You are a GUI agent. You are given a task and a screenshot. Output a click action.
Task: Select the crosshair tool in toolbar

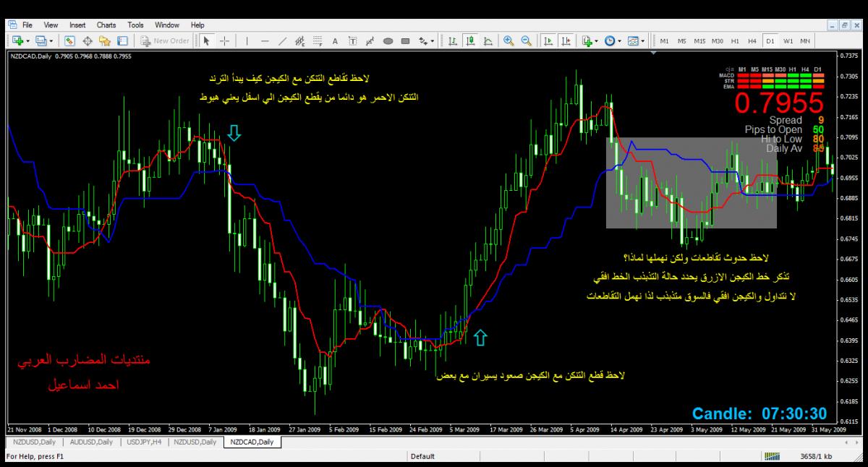tap(224, 41)
